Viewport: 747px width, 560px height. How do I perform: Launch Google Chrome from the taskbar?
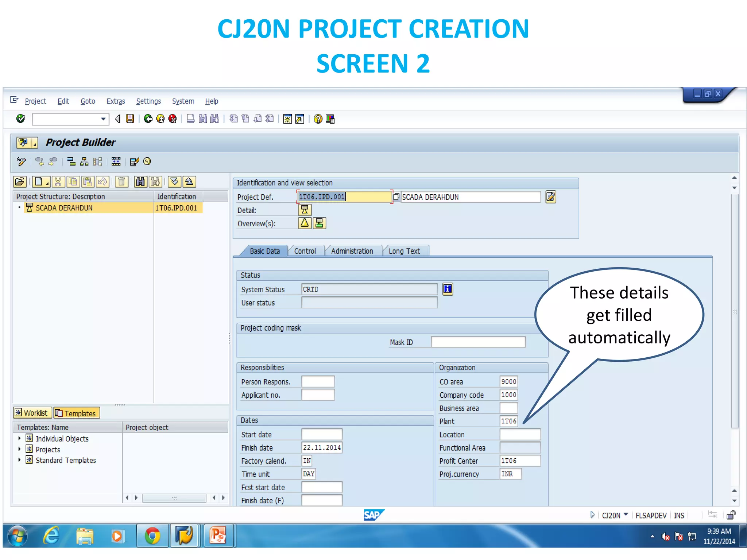[152, 536]
